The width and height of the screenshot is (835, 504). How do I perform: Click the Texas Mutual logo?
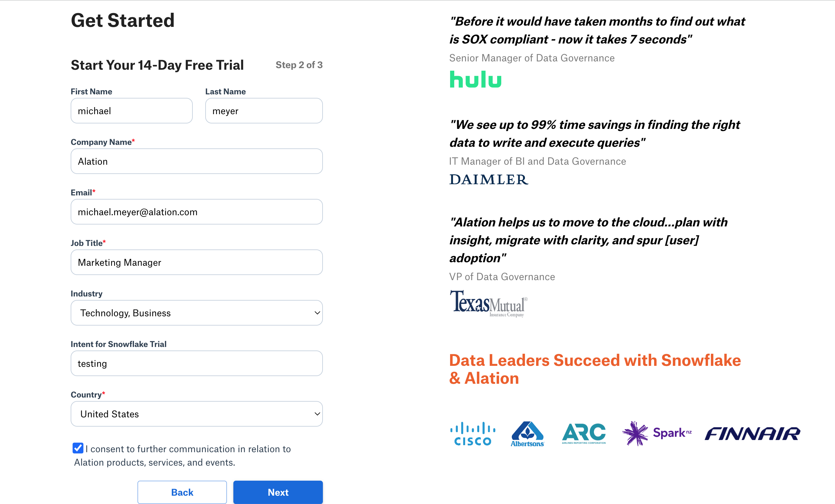tap(488, 303)
